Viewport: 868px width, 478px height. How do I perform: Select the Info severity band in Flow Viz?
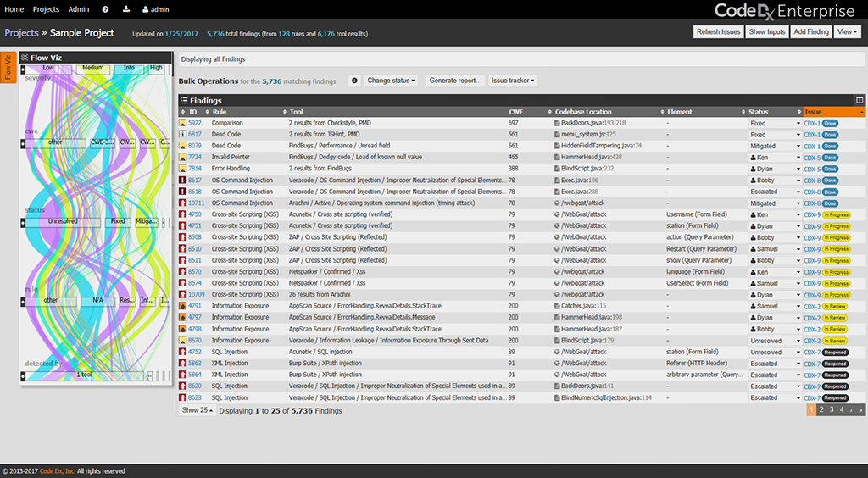129,69
